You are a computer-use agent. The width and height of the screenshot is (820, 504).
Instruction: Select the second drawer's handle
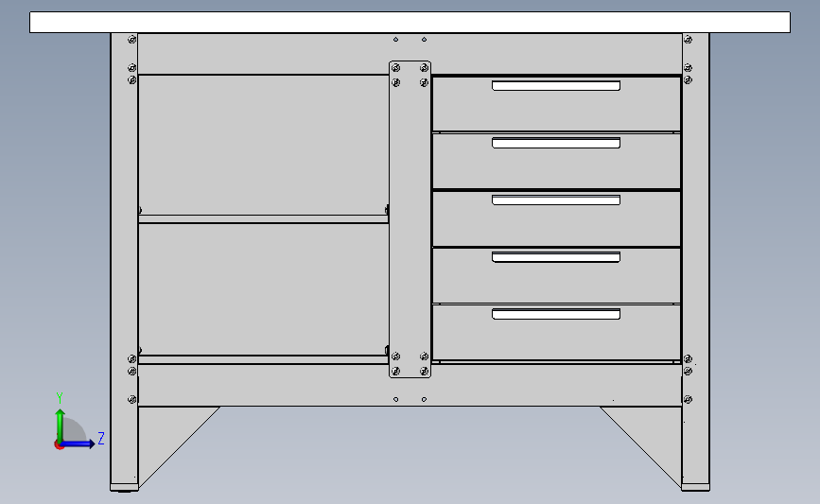(556, 143)
